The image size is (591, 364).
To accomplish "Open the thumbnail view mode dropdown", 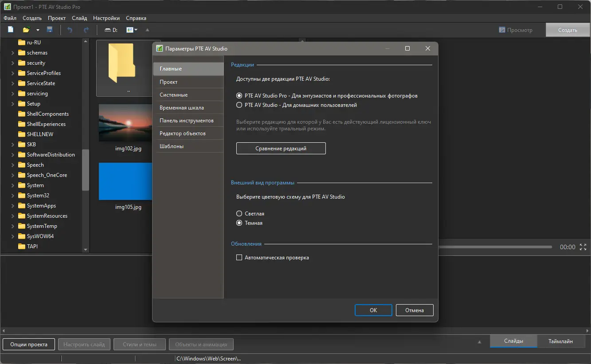I will click(132, 30).
